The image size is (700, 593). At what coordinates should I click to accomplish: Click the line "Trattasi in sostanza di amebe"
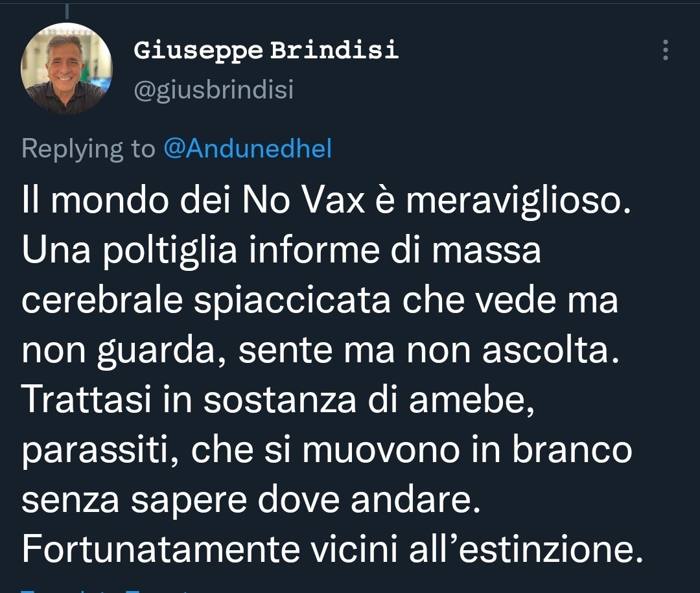(x=277, y=400)
